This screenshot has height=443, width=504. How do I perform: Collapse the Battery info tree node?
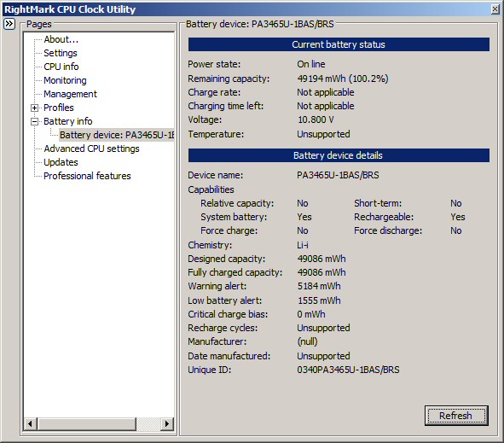click(34, 121)
